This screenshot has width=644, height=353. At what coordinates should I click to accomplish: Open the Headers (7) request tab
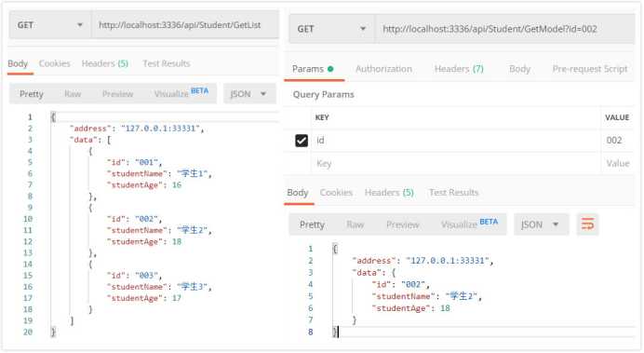(459, 69)
